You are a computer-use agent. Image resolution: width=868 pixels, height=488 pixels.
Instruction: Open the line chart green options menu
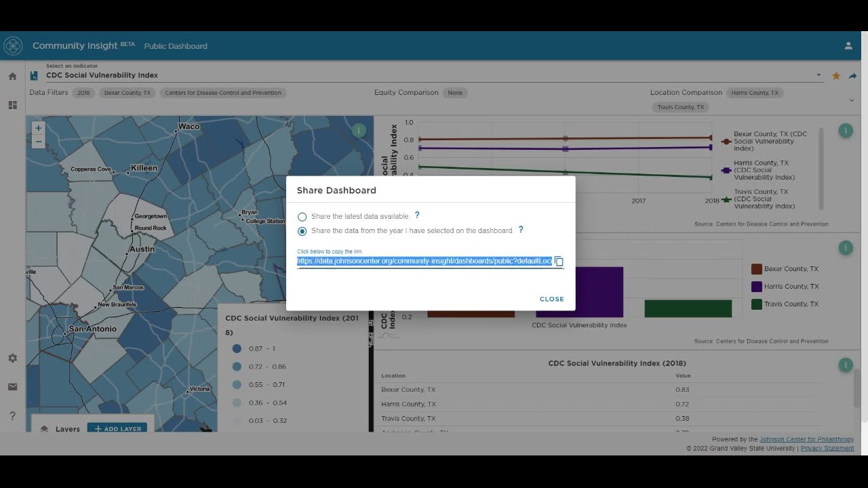click(x=846, y=130)
